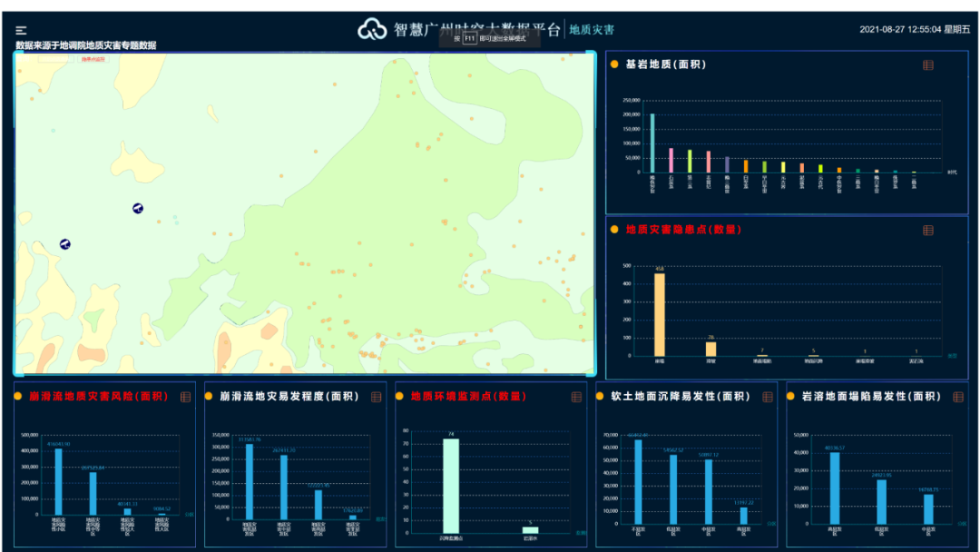Click the white input box on the map

pos(55,59)
